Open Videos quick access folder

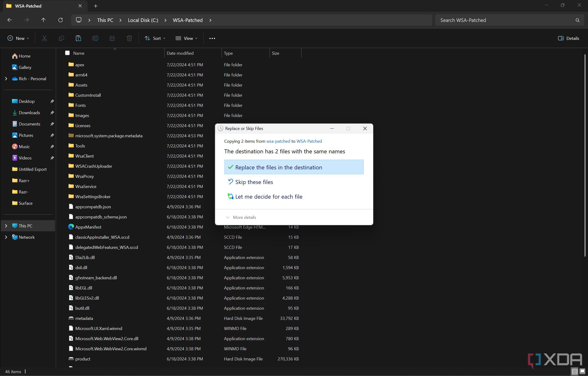[22, 158]
